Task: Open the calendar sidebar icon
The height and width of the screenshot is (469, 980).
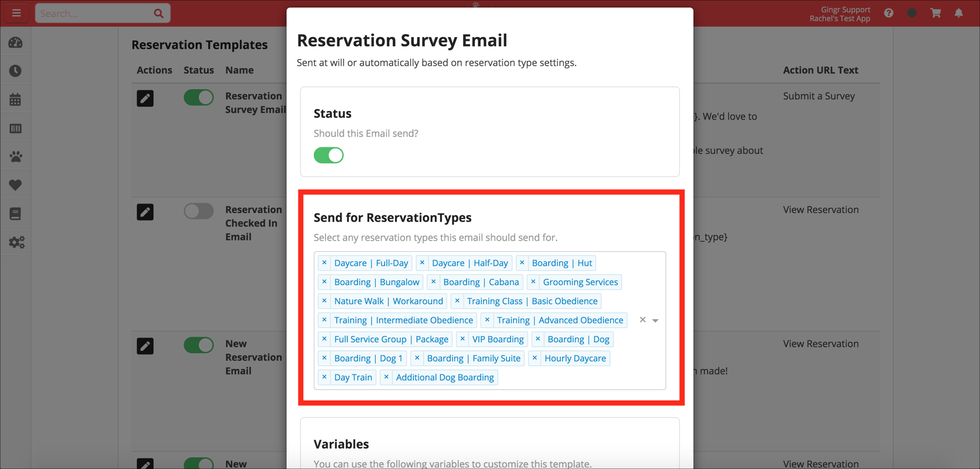Action: pyautogui.click(x=16, y=100)
